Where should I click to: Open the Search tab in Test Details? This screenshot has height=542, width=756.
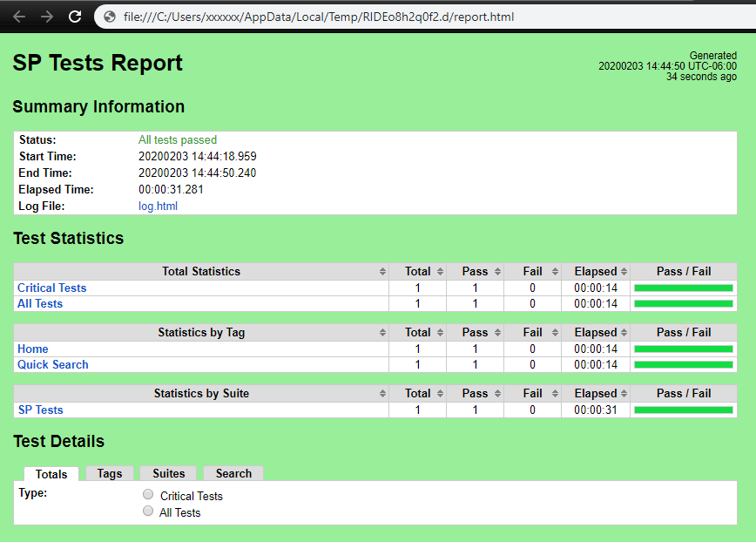(x=233, y=473)
